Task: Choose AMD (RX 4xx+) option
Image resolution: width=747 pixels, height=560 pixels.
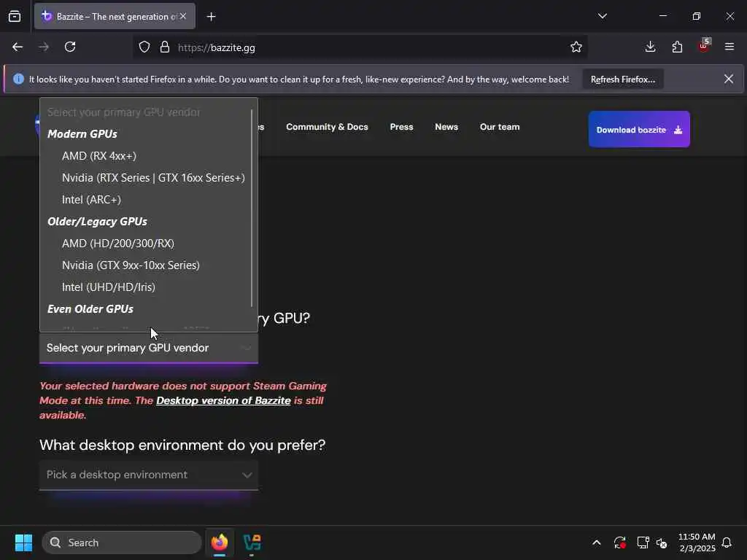Action: pos(149,156)
